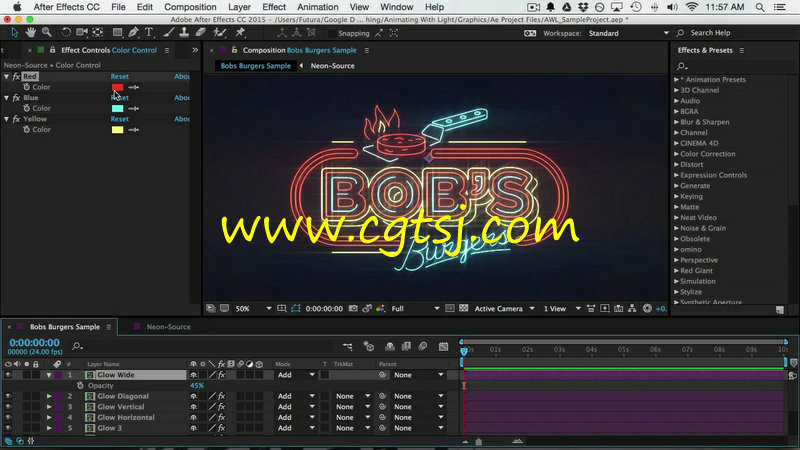Click the Effects & Presets search icon
This screenshot has width=800, height=450.
[x=682, y=66]
